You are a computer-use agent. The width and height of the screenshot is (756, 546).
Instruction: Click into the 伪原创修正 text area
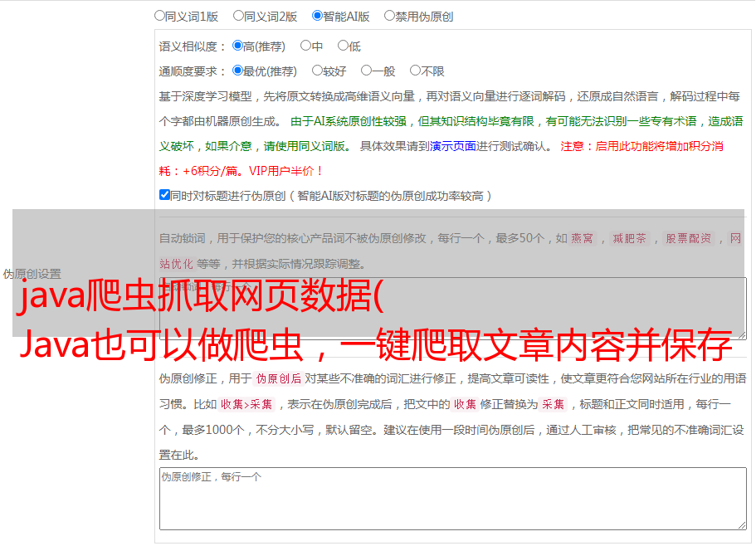point(452,498)
